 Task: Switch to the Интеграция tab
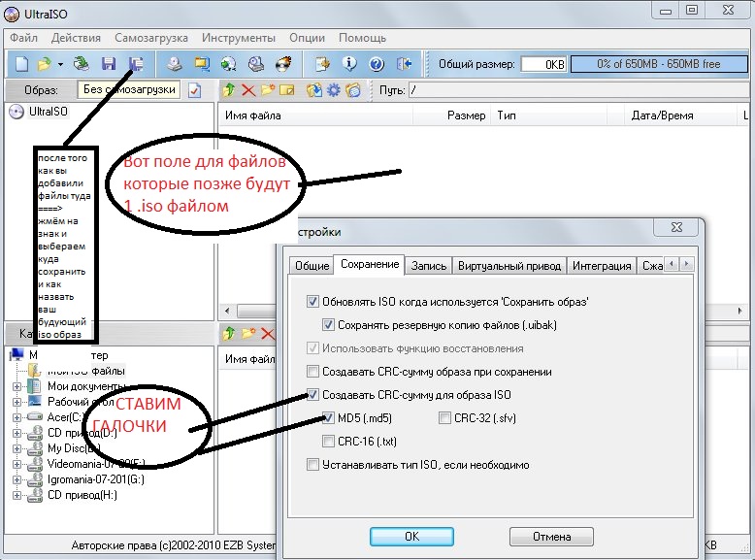[602, 266]
